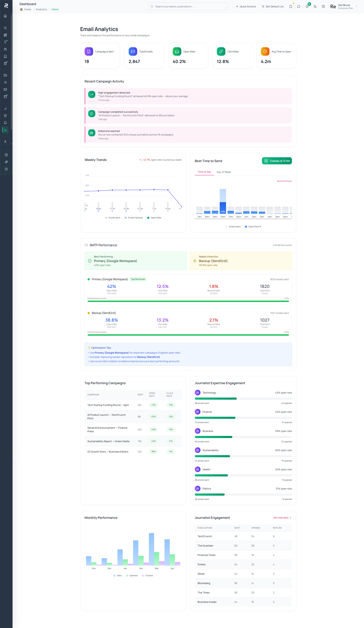Viewport: 364px width, 628px height.
Task: Open the Set Default List selector
Action: (x=273, y=7)
